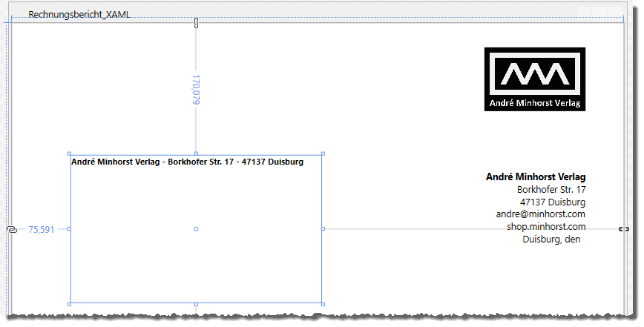Click the shop.minhorst.com web address text
This screenshot has width=644, height=327.
546,227
